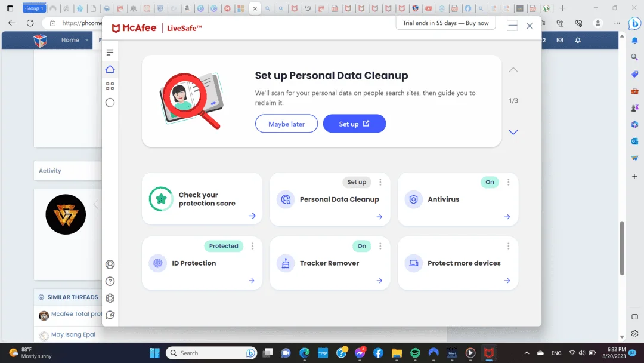Open arrow on Antivirus card

coord(507,217)
